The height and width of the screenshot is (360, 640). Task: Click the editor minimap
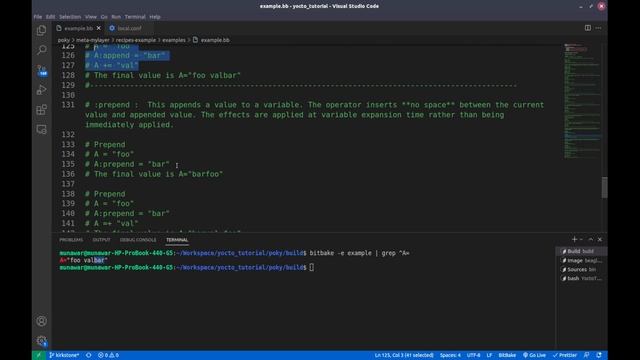click(x=582, y=100)
